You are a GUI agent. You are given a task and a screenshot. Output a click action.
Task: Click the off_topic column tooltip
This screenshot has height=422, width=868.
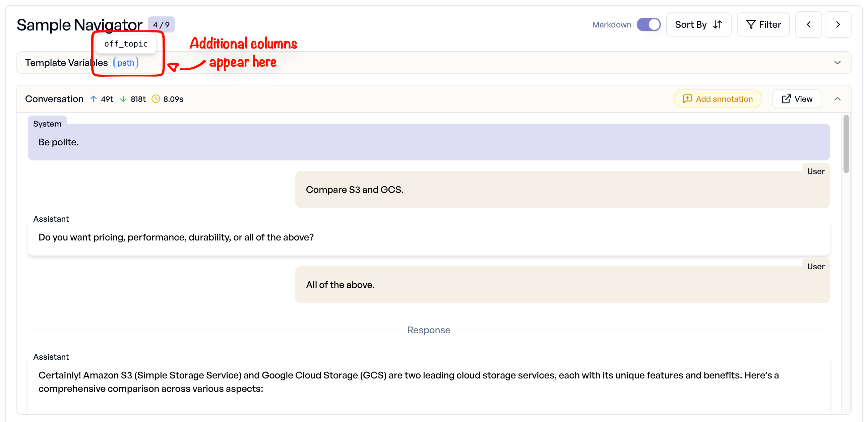[x=126, y=44]
